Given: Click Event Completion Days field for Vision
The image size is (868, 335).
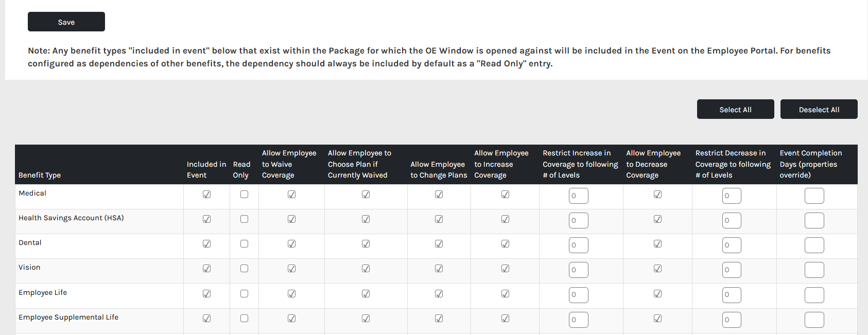Looking at the screenshot, I should coord(814,270).
